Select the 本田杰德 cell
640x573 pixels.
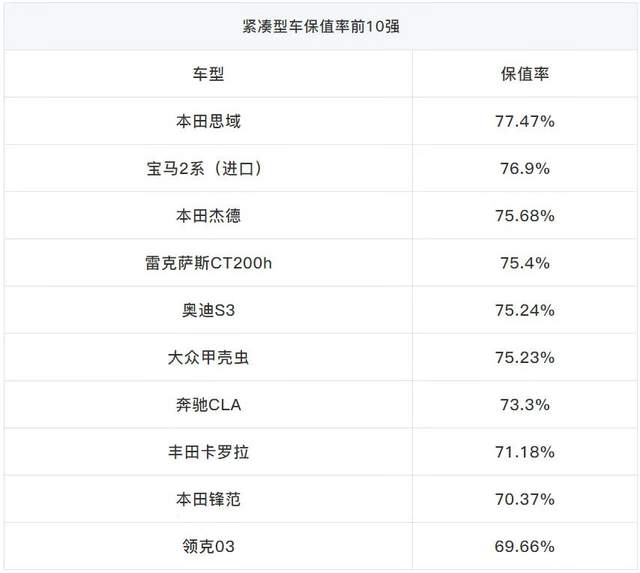208,215
